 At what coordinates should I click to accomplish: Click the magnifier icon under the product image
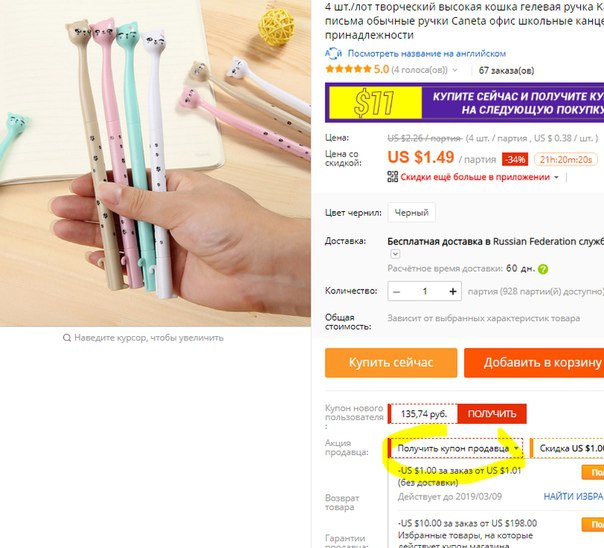pyautogui.click(x=67, y=338)
